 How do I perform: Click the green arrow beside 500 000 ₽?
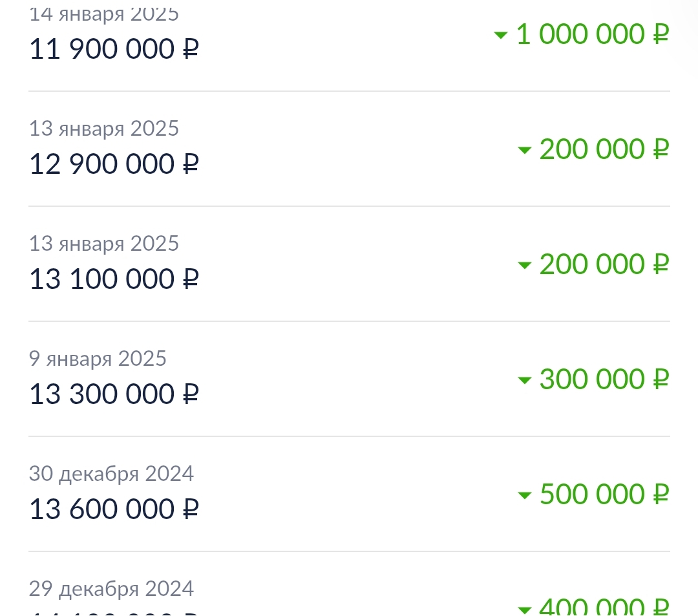point(525,495)
